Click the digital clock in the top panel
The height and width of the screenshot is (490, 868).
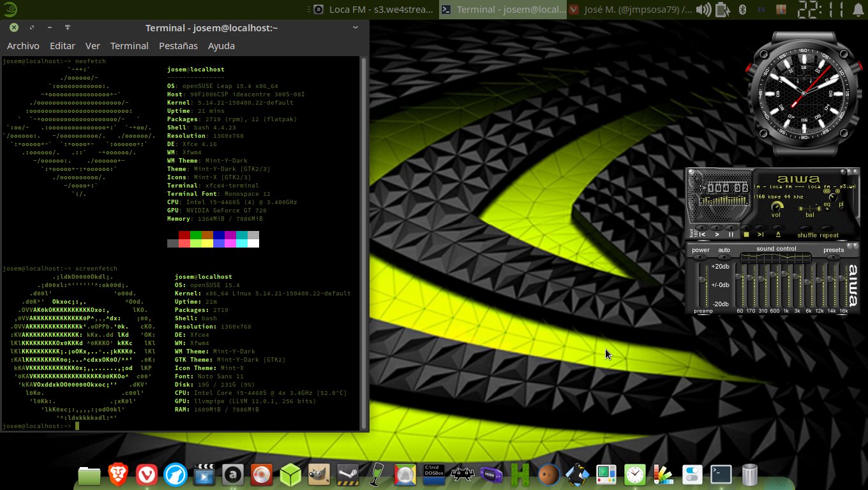coord(820,10)
